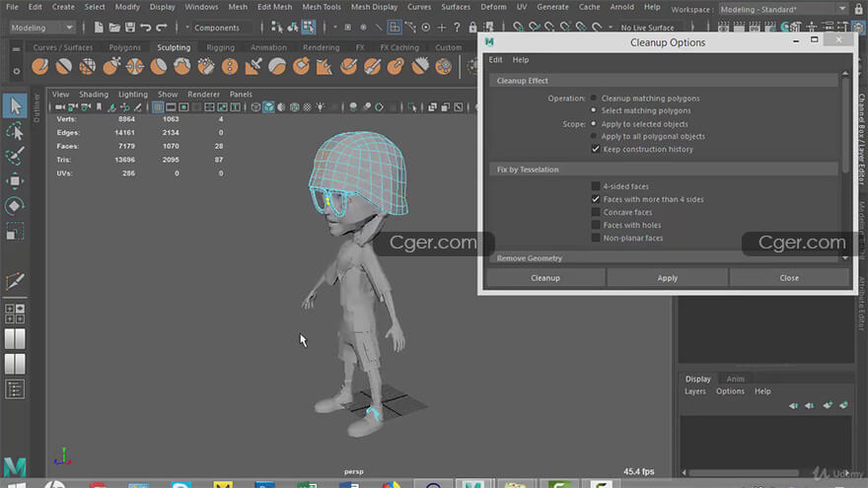Select the Smooth sculpting tool
The width and height of the screenshot is (868, 488).
click(64, 66)
